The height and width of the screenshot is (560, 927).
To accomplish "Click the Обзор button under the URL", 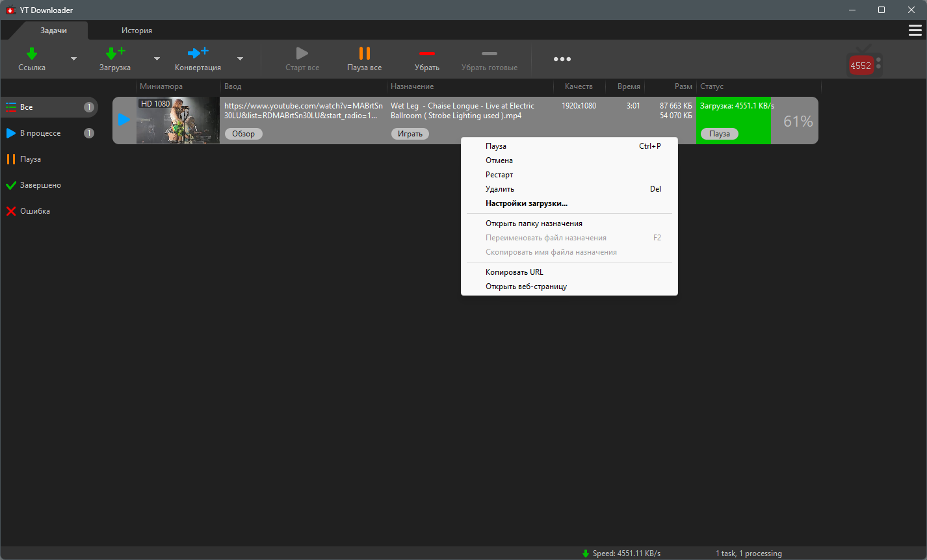I will 244,134.
